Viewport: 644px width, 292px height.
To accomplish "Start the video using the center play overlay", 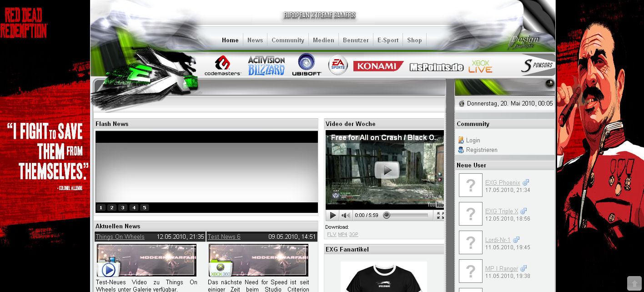I will [387, 170].
